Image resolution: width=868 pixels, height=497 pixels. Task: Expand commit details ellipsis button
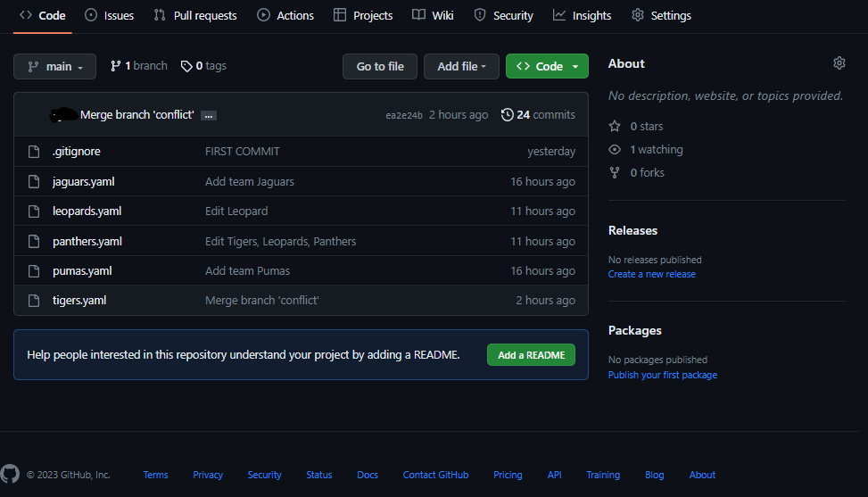pos(209,116)
